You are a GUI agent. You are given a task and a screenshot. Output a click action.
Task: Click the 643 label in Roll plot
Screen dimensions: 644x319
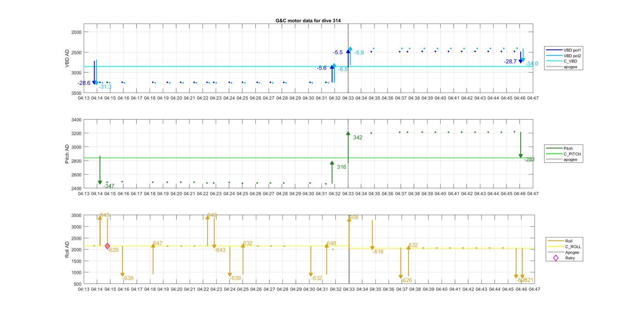point(105,215)
